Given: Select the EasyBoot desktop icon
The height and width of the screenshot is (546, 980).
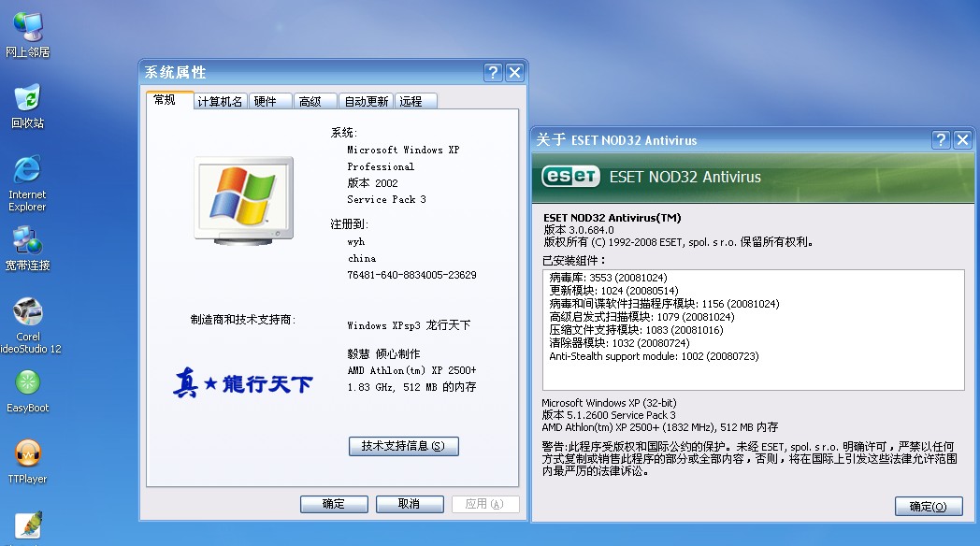Looking at the screenshot, I should pos(27,391).
